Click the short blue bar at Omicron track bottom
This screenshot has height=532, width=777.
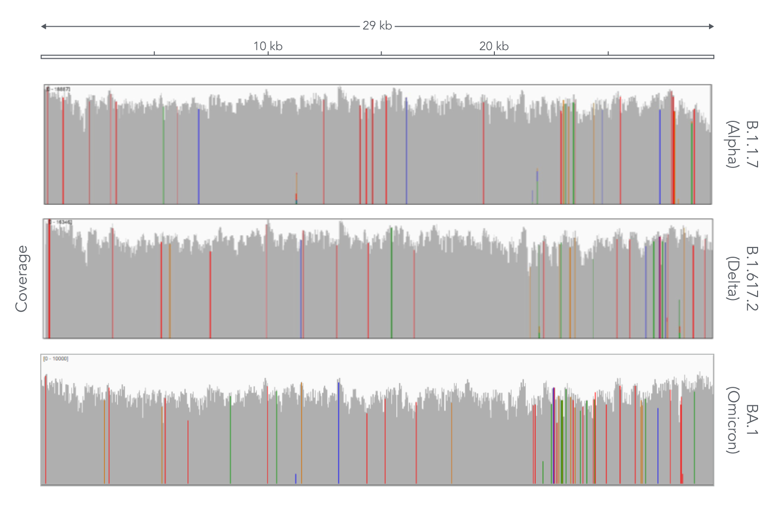tap(295, 479)
